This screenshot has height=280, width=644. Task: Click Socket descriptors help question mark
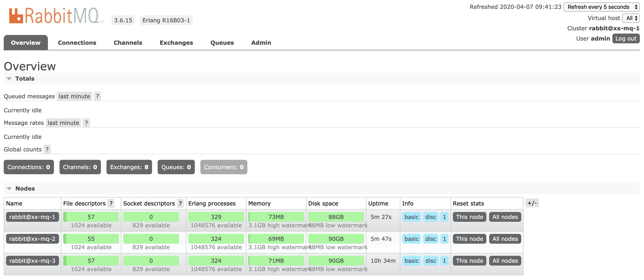coord(180,203)
